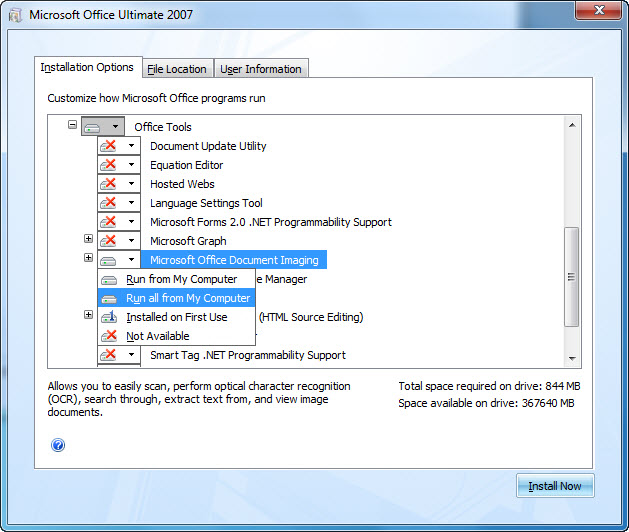Expand the Microsoft Graph node
The height and width of the screenshot is (532, 629).
[88, 239]
